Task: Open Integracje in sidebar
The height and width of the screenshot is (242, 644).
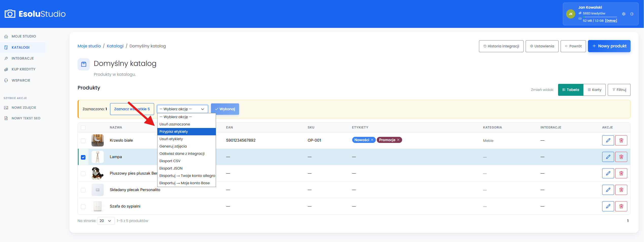Action: pos(23,58)
